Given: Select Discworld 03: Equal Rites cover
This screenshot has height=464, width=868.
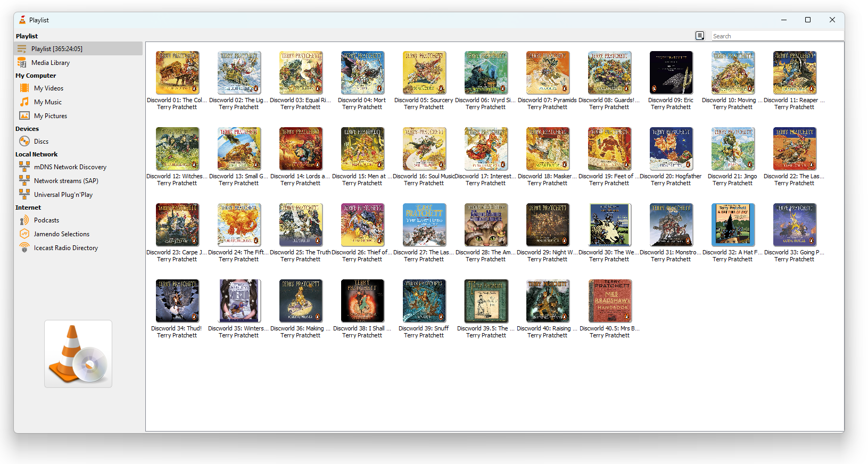Looking at the screenshot, I should 301,73.
